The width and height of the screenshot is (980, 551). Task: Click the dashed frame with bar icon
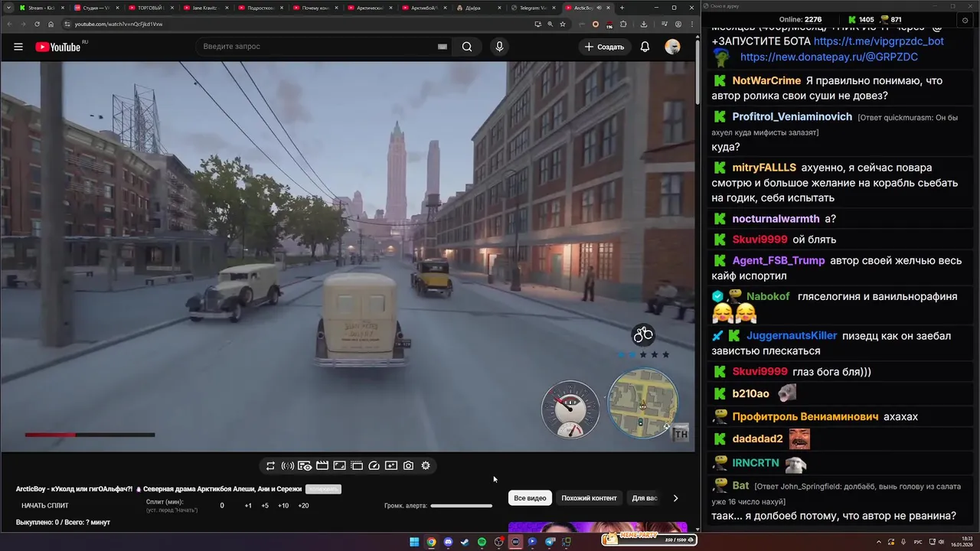[x=357, y=465]
